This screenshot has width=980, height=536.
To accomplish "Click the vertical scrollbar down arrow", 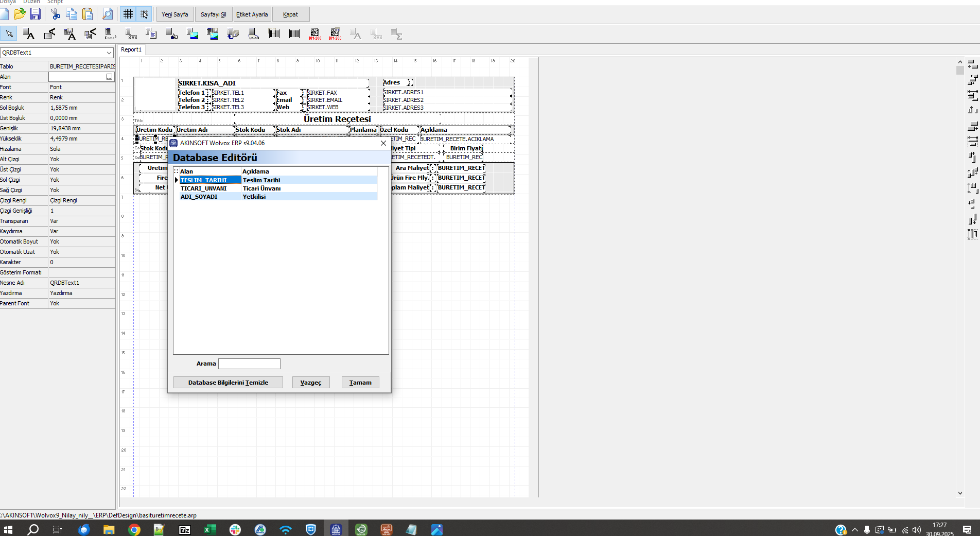I will (x=960, y=493).
